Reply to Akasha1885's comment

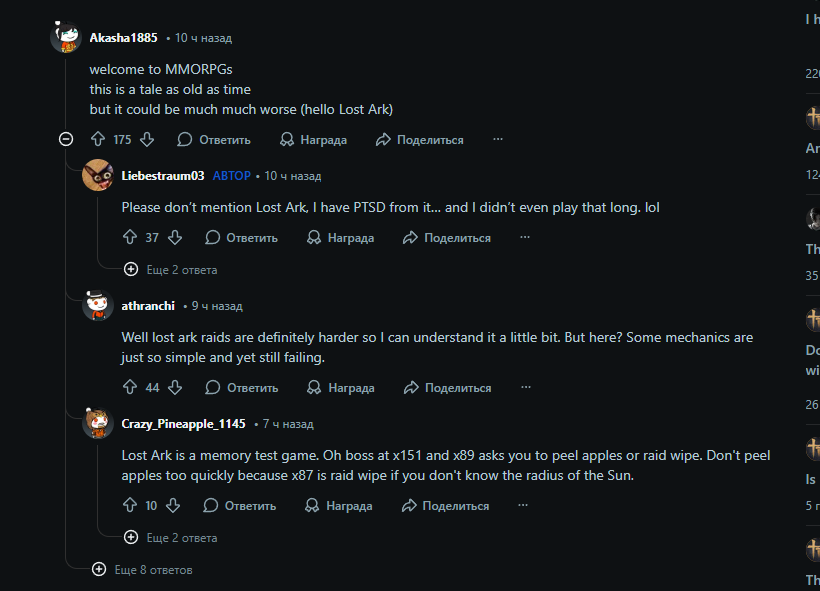coord(214,140)
